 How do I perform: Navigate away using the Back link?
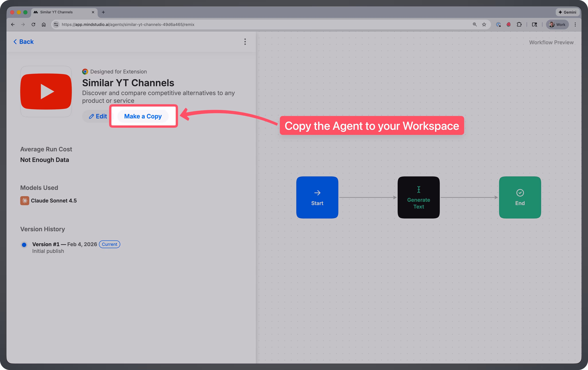click(x=23, y=42)
